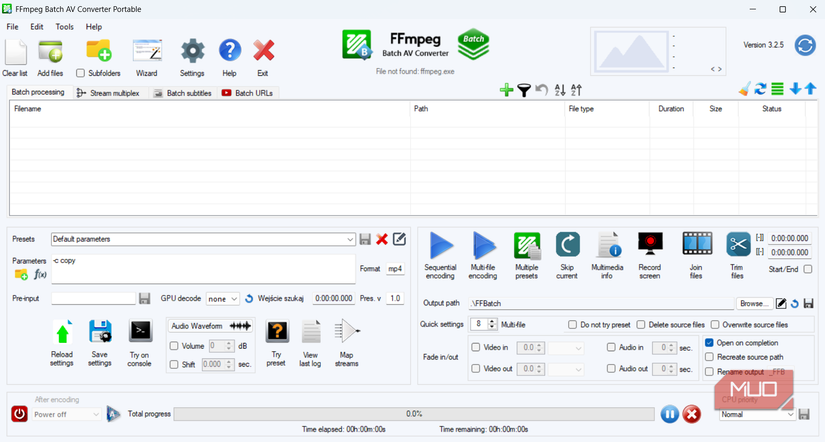Click the Audio Waveform button
825x442 pixels.
pyautogui.click(x=210, y=326)
